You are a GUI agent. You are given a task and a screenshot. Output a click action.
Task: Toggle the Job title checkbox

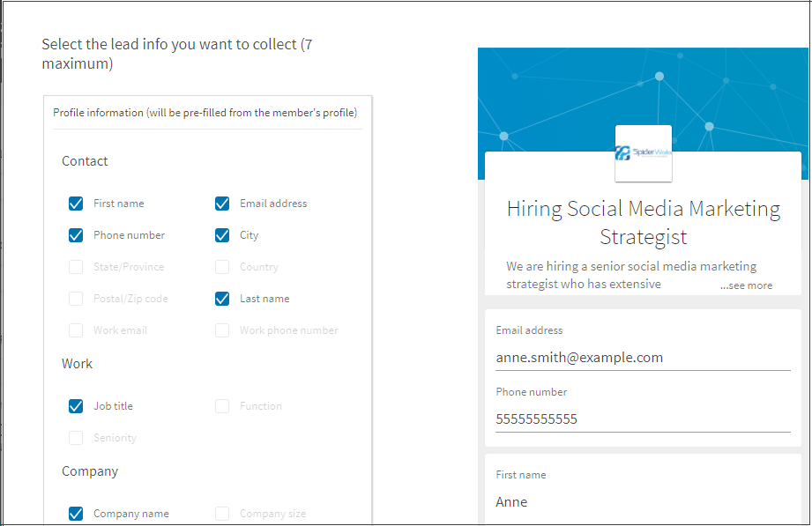click(76, 406)
